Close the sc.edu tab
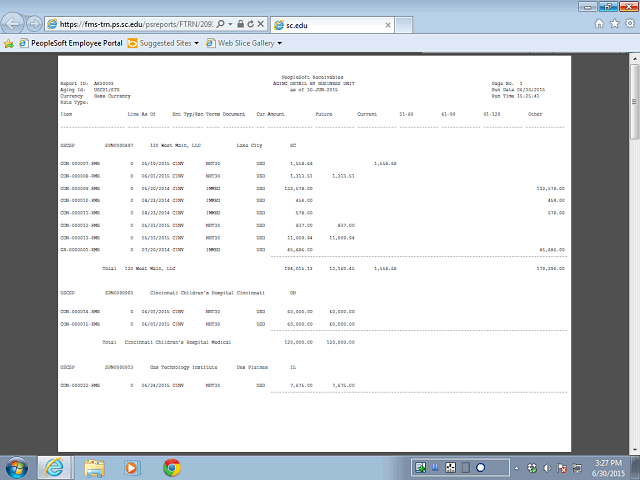 click(x=388, y=25)
